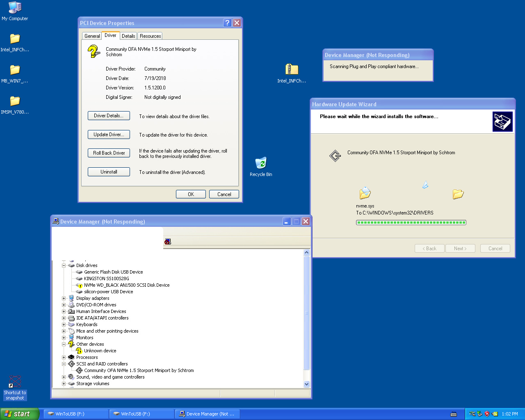Click the scan hardware toolbar icon
Image resolution: width=525 pixels, height=420 pixels.
[x=167, y=242]
